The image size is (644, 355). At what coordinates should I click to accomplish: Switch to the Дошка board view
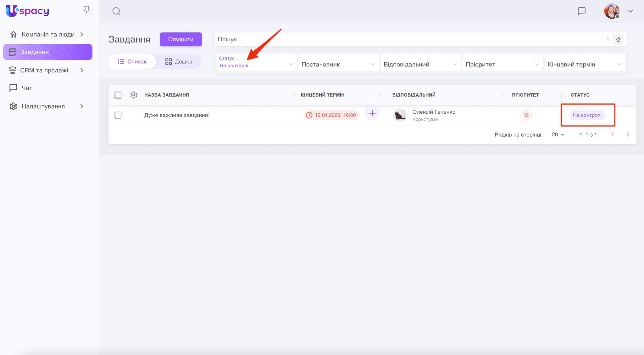click(x=179, y=62)
